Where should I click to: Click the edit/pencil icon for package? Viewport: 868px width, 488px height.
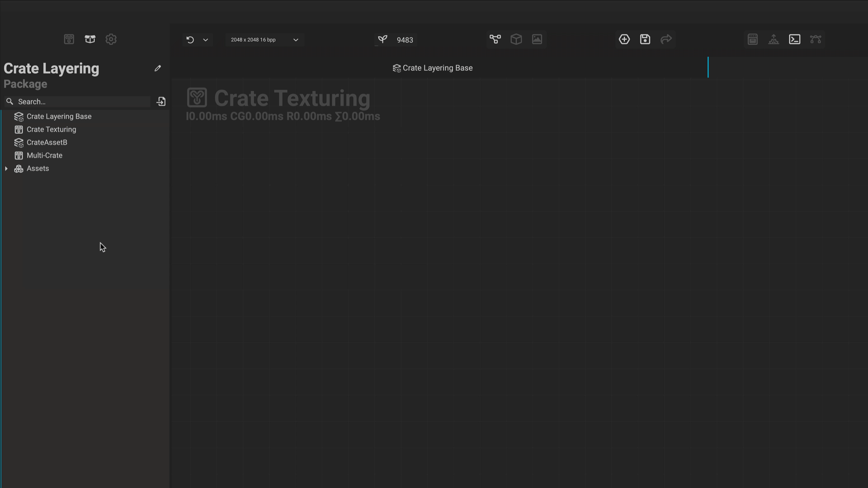(x=158, y=68)
